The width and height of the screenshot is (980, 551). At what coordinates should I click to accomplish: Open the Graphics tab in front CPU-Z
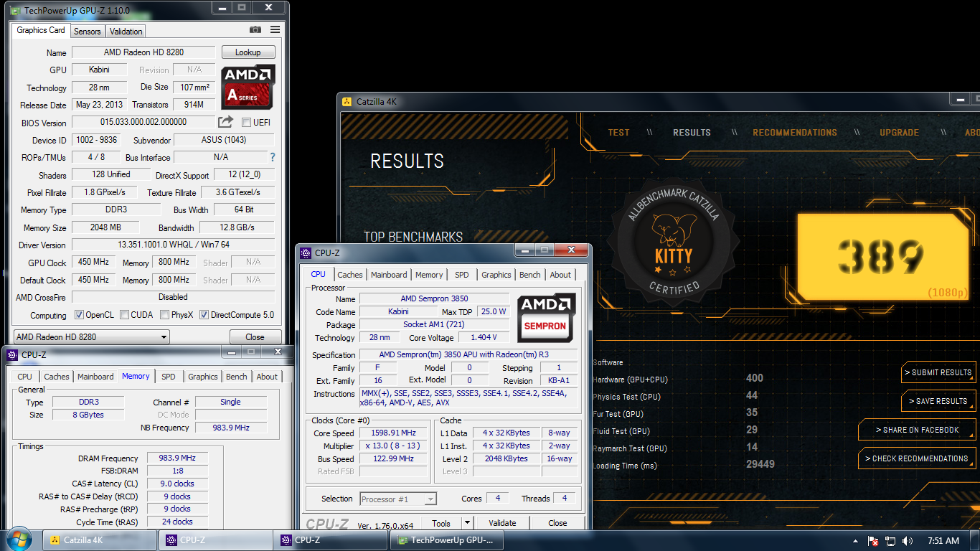point(496,275)
